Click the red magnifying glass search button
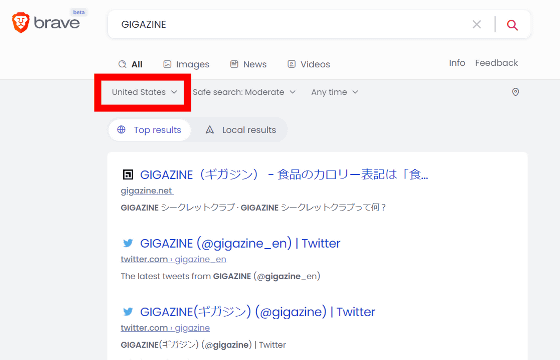 (512, 25)
